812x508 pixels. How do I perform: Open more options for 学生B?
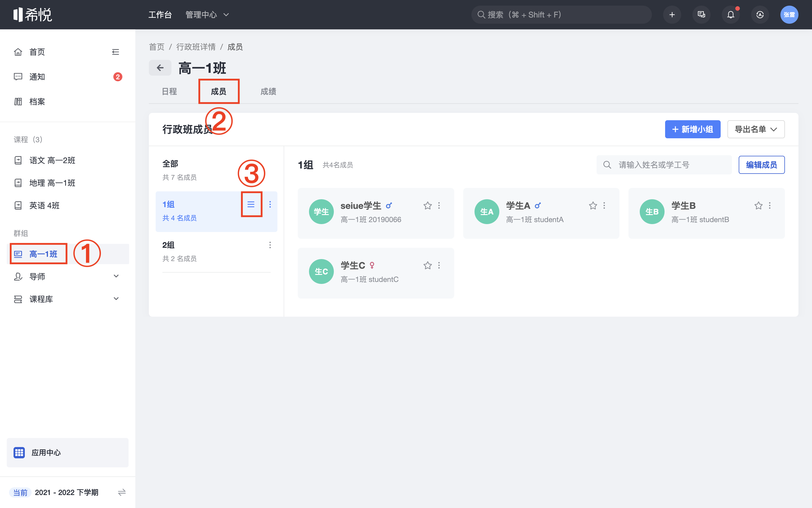[x=770, y=206]
